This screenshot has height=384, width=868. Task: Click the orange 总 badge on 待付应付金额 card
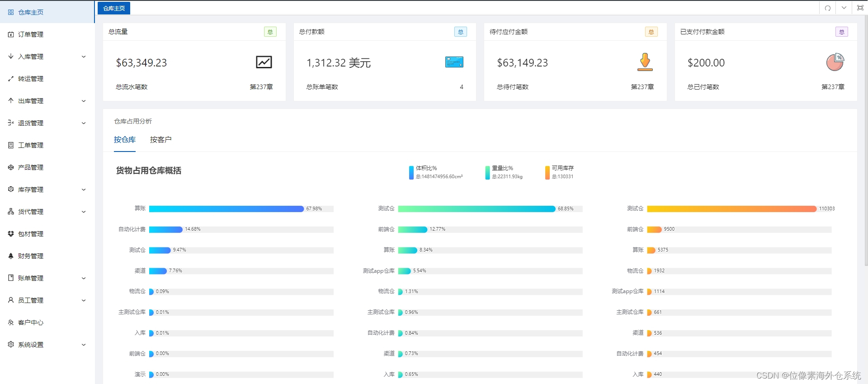[x=651, y=32]
